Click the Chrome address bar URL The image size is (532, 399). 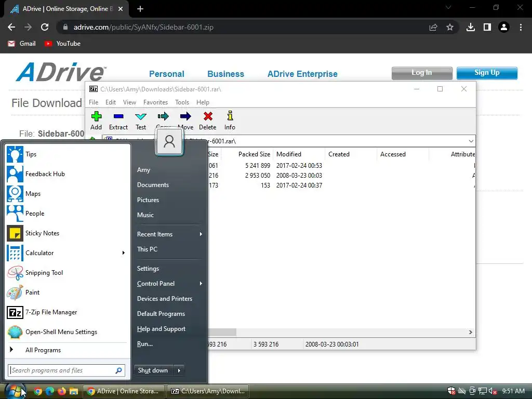coord(143,27)
